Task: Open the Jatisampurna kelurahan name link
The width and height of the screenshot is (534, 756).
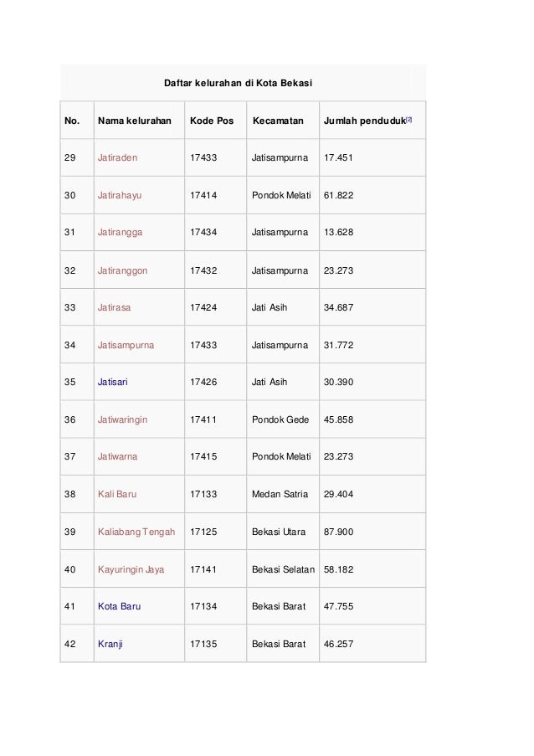Action: pyautogui.click(x=126, y=345)
